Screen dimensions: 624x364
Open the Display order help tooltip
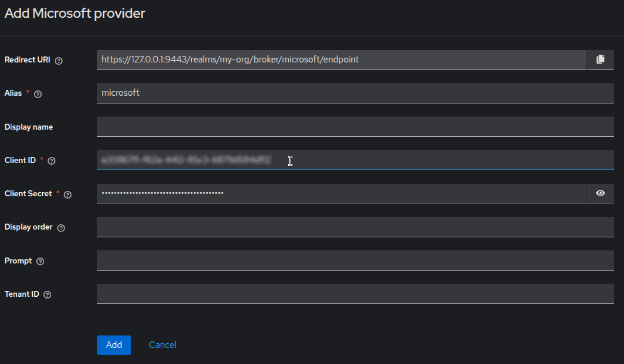coord(61,227)
